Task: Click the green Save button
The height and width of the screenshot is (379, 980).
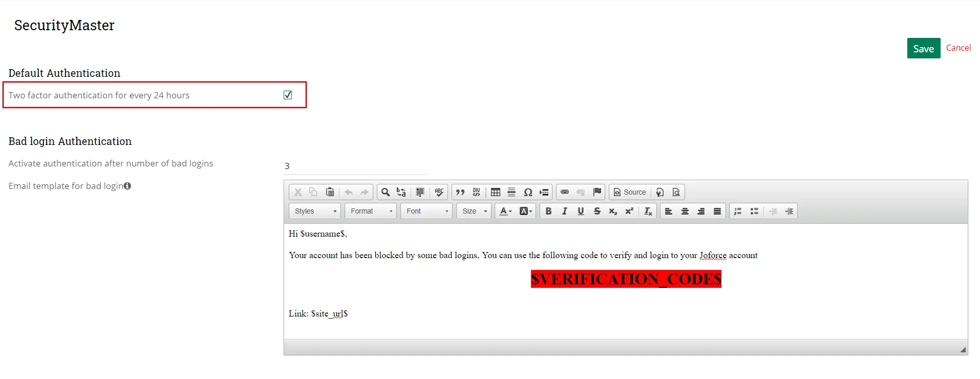Action: tap(923, 48)
